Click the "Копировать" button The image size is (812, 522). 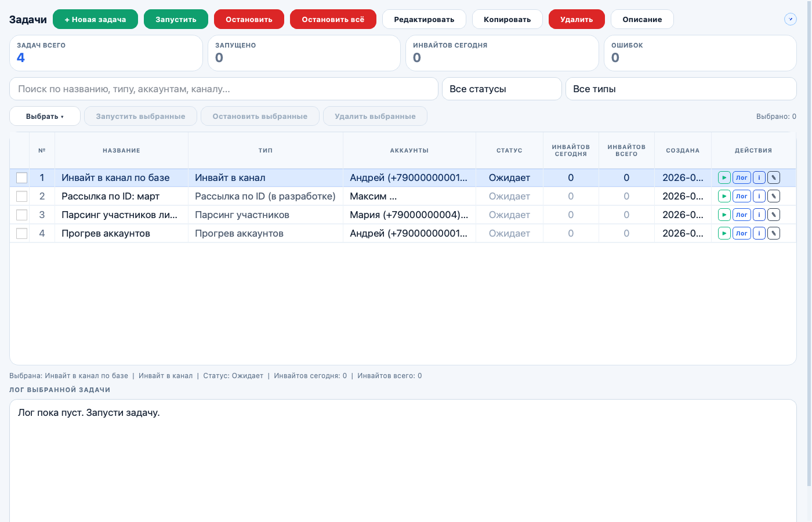507,19
